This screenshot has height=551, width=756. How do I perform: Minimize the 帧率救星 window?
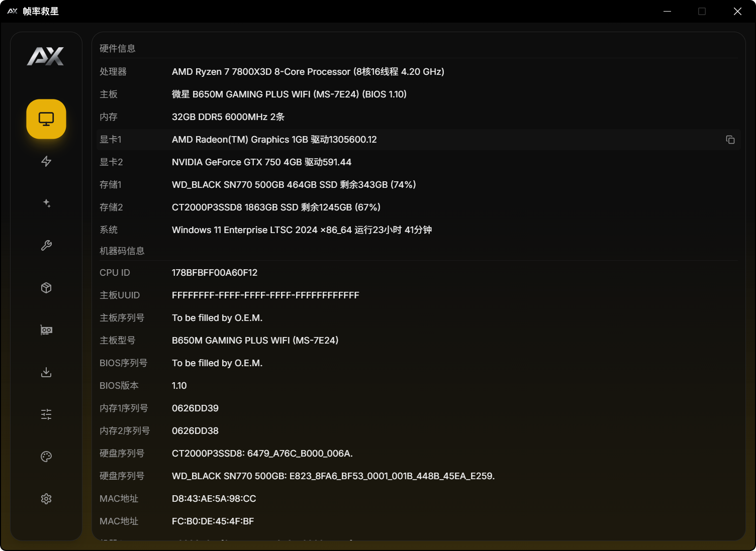point(667,11)
